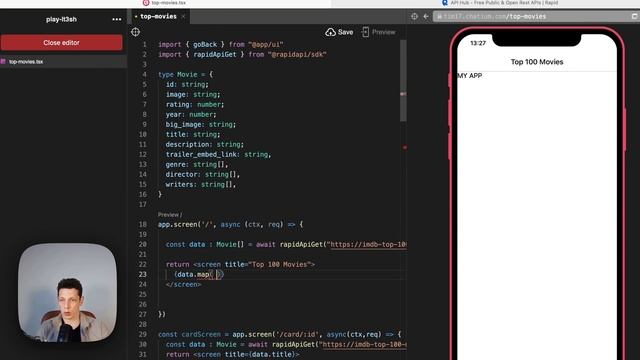Click the 'rapidApiGet' import on line 2
640x360 pixels.
pyautogui.click(x=215, y=54)
